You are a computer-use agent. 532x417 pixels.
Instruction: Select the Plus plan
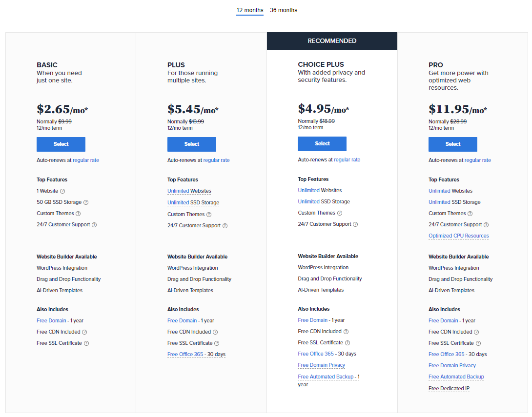[x=192, y=144]
